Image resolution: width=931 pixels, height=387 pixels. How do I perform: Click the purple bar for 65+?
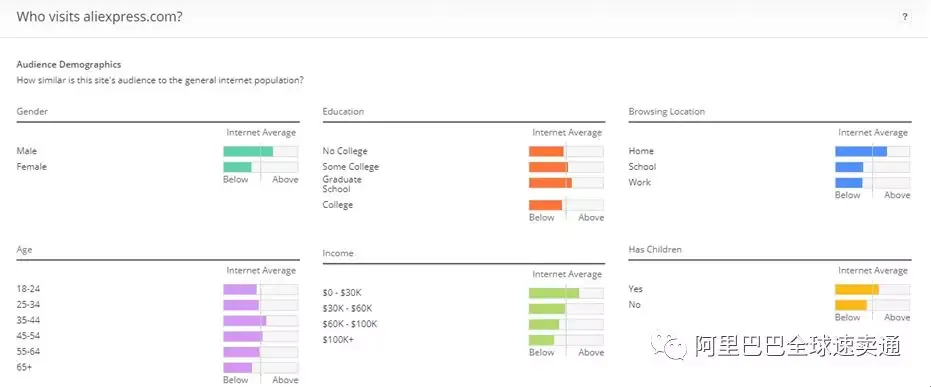click(x=238, y=368)
